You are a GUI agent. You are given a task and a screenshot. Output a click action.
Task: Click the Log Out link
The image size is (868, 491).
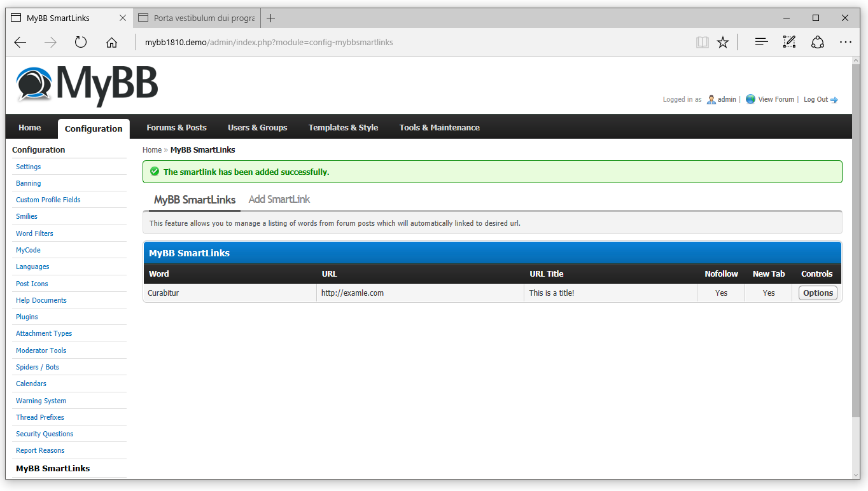point(816,100)
